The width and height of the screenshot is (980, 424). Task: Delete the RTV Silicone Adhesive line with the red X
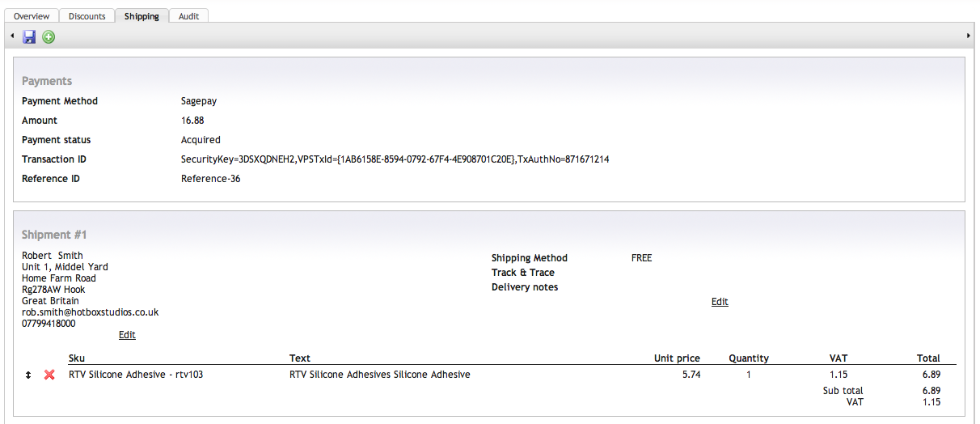(x=49, y=375)
